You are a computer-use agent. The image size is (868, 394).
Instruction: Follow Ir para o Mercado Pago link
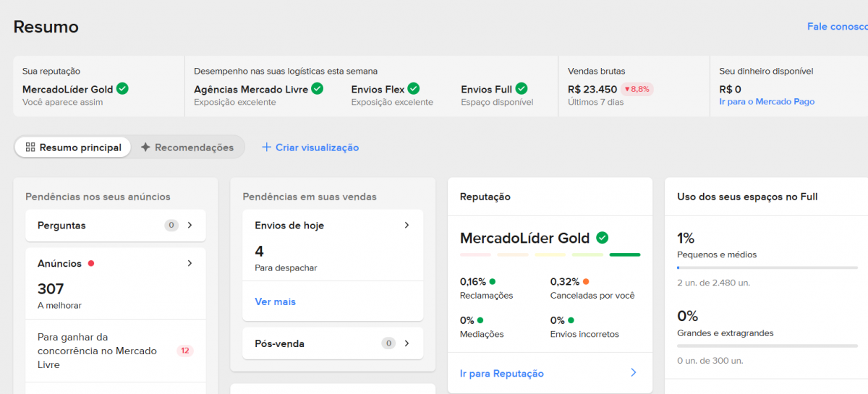pyautogui.click(x=767, y=102)
